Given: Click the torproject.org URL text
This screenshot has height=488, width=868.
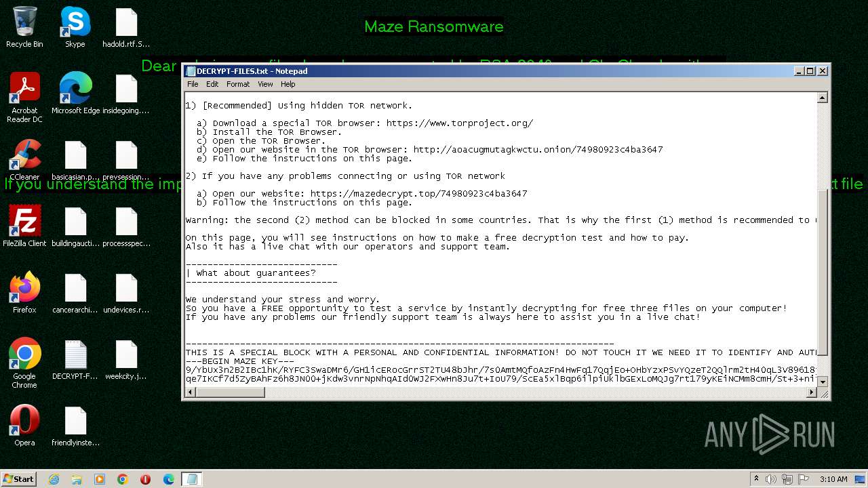Looking at the screenshot, I should click(460, 123).
